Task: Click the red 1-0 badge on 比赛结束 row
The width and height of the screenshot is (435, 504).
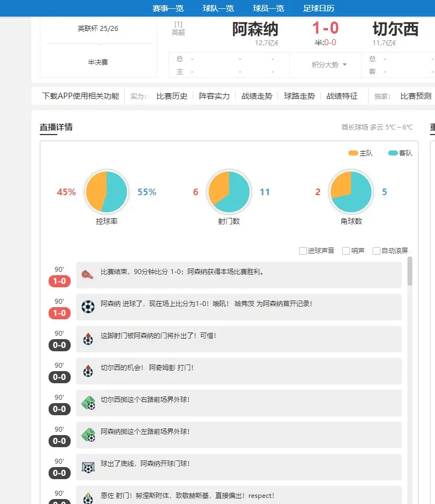Action: 60,281
